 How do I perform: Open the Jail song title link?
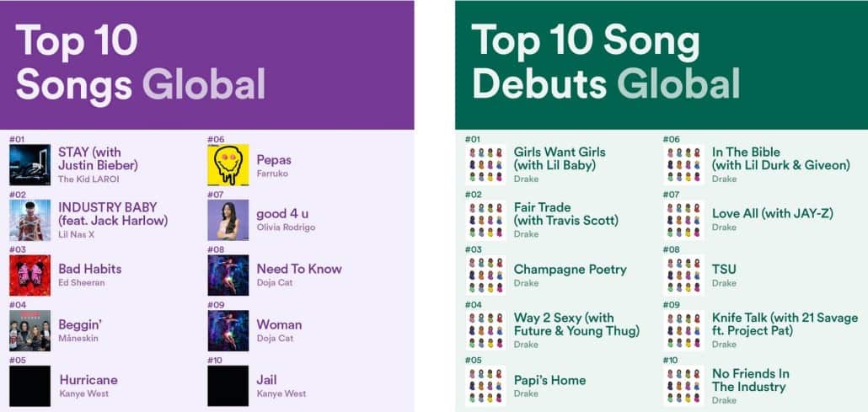(x=266, y=380)
